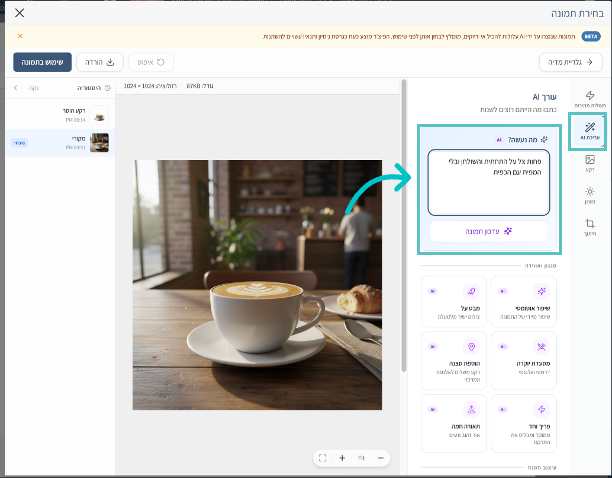Zoom in with the plus icon
The width and height of the screenshot is (612, 478).
[x=342, y=458]
